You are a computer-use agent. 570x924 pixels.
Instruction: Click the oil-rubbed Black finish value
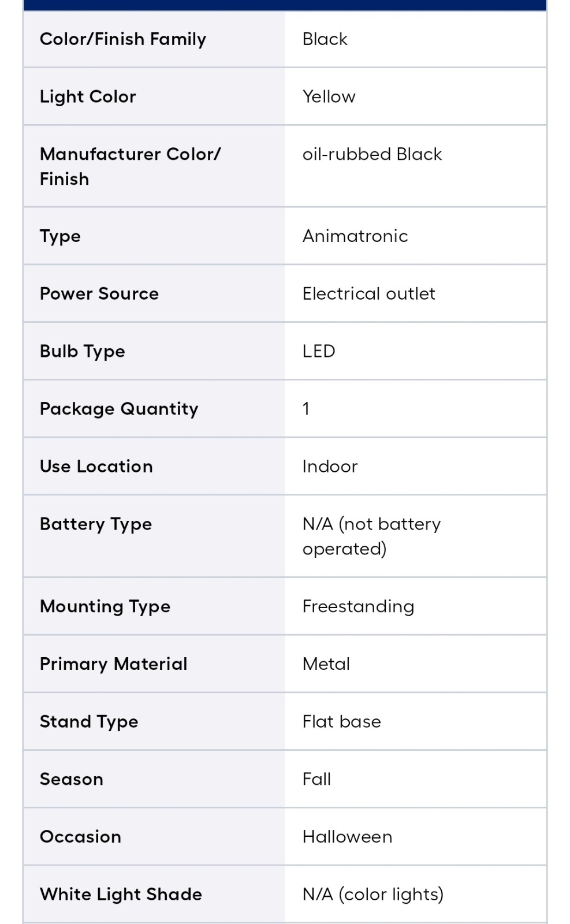(372, 154)
